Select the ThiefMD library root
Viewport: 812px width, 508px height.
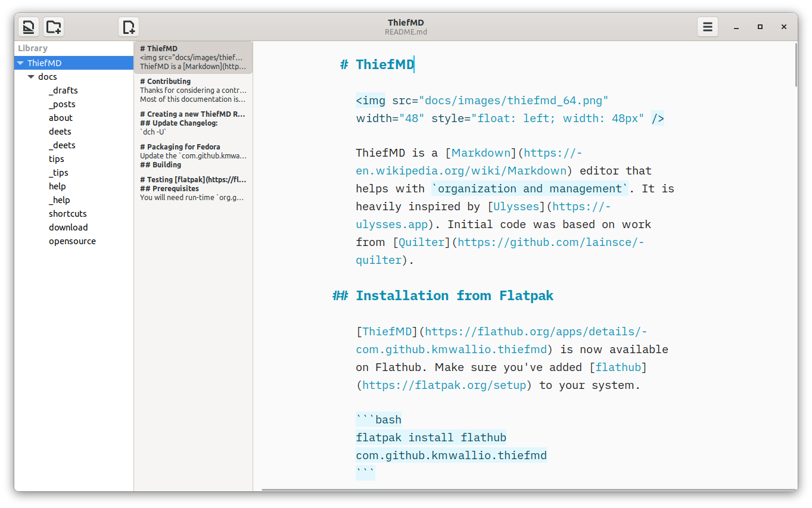(x=45, y=63)
